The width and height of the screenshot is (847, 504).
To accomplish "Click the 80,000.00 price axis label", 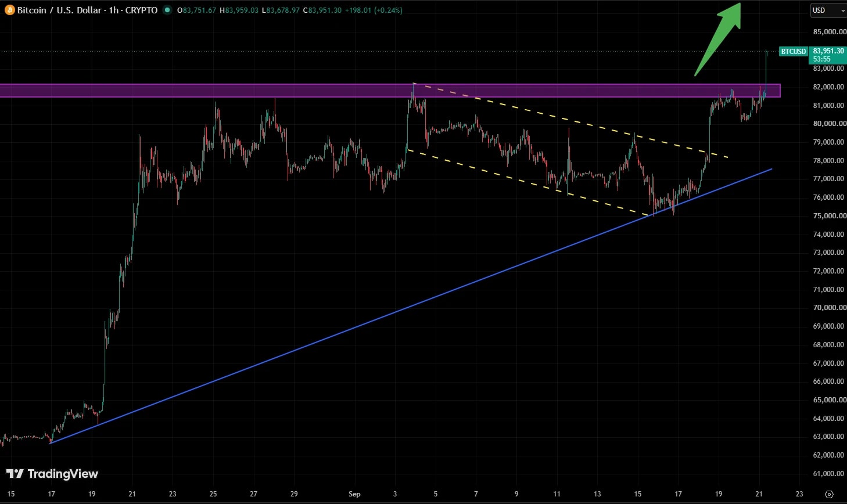I will click(829, 124).
